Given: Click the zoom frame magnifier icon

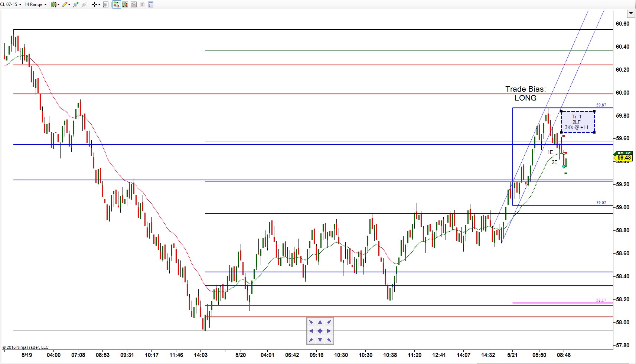Looking at the screenshot, I should click(x=105, y=4).
